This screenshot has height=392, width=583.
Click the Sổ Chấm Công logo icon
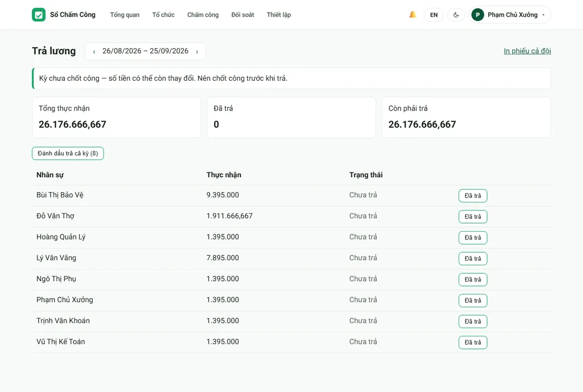point(39,15)
